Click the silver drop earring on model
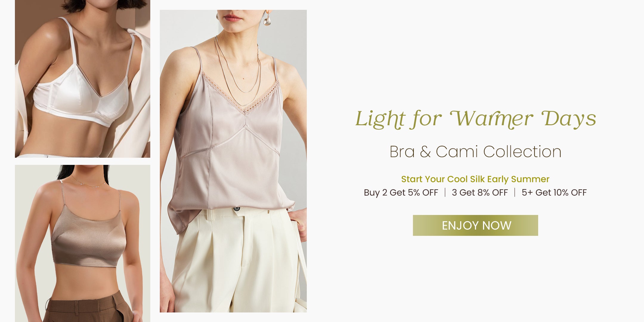The image size is (644, 322). [267, 18]
